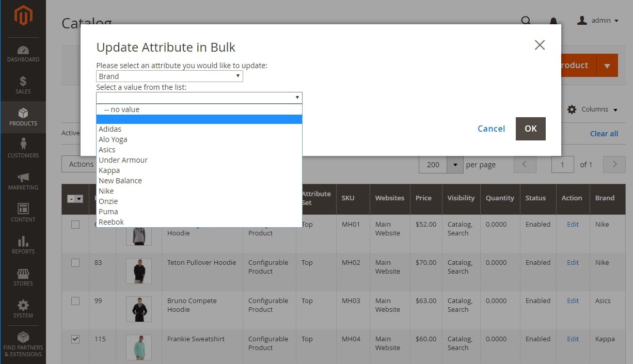
Task: Open the Reports sidebar menu
Action: 23,245
